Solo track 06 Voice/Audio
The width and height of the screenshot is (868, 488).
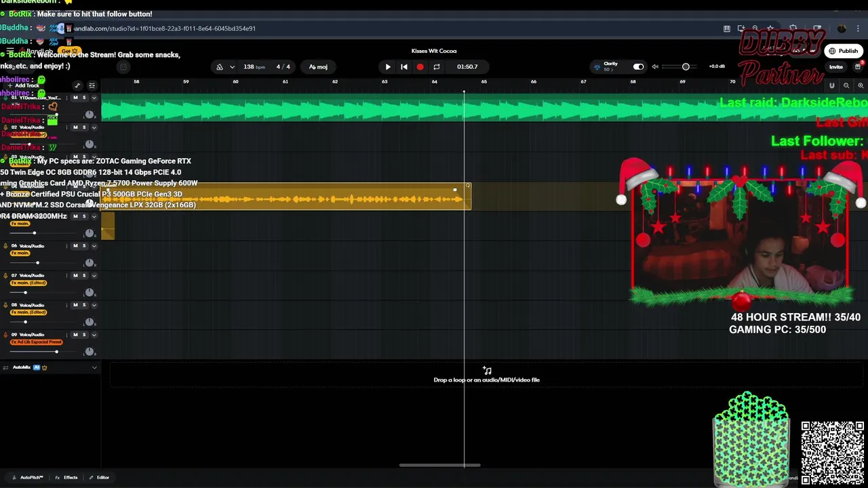(84, 246)
